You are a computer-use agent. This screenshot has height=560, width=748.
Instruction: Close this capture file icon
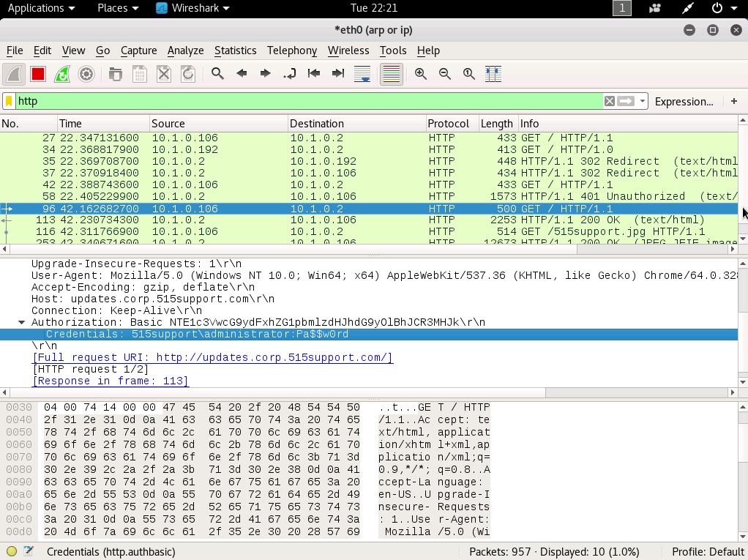click(164, 74)
